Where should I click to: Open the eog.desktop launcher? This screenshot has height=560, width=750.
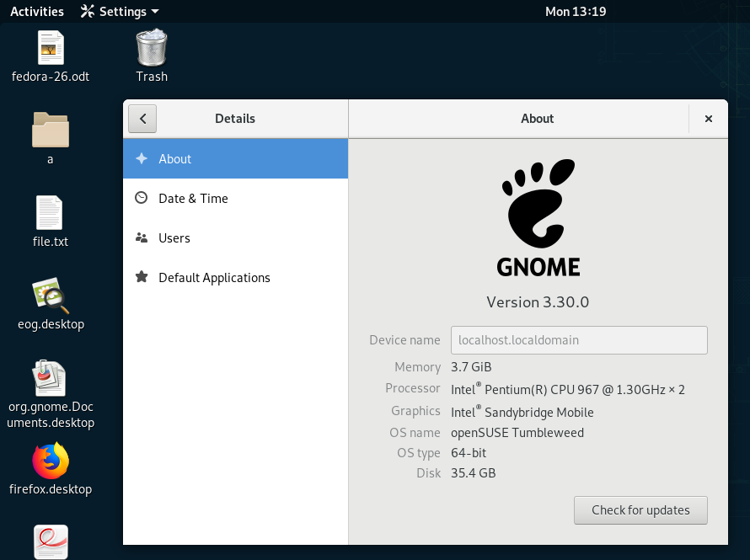tap(50, 296)
